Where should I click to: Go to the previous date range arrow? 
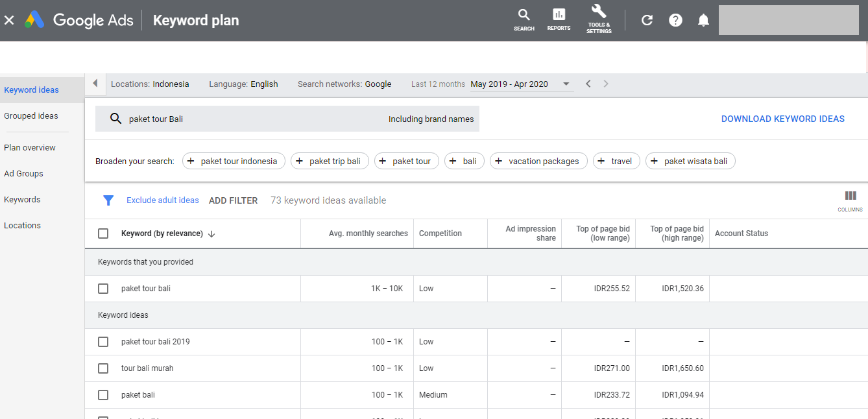[x=588, y=84]
